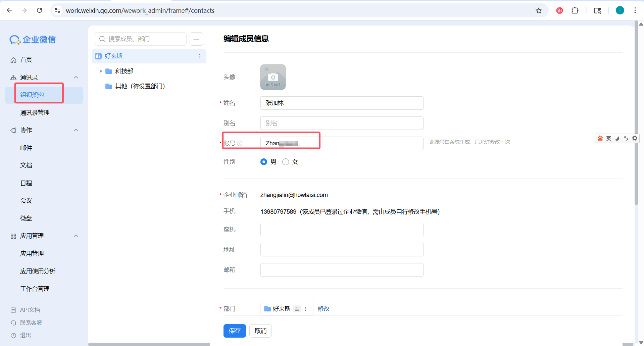Click the 通讯录 contacts icon
Viewport: 644px width, 346px height.
13,77
